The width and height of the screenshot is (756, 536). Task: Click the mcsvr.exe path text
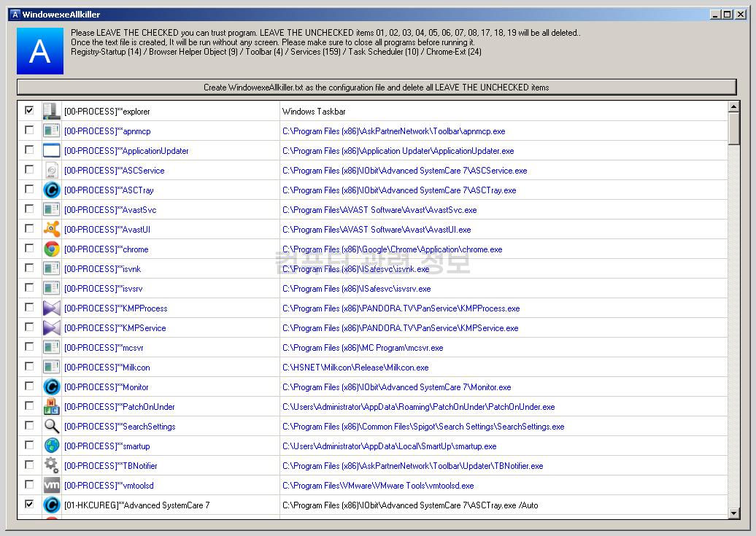363,348
